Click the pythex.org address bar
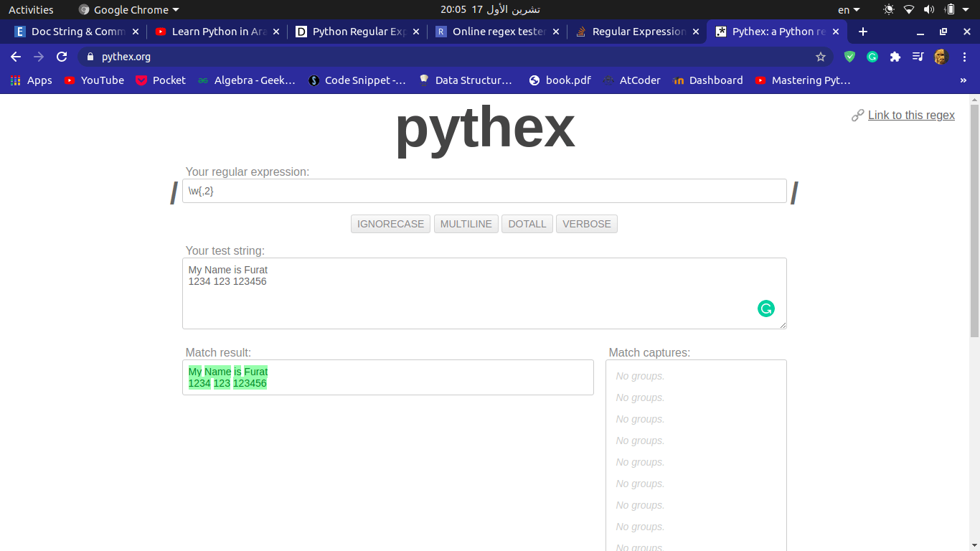The image size is (980, 551). coord(456,57)
